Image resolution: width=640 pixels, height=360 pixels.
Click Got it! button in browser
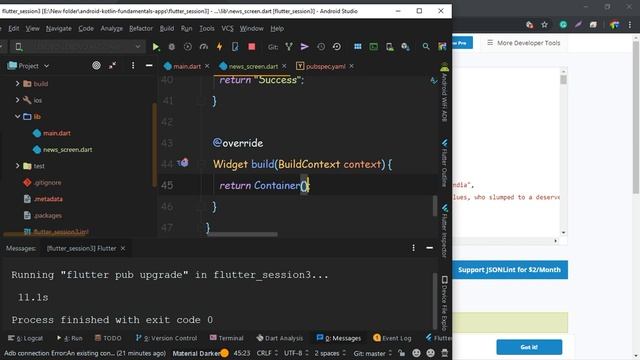[x=529, y=347]
